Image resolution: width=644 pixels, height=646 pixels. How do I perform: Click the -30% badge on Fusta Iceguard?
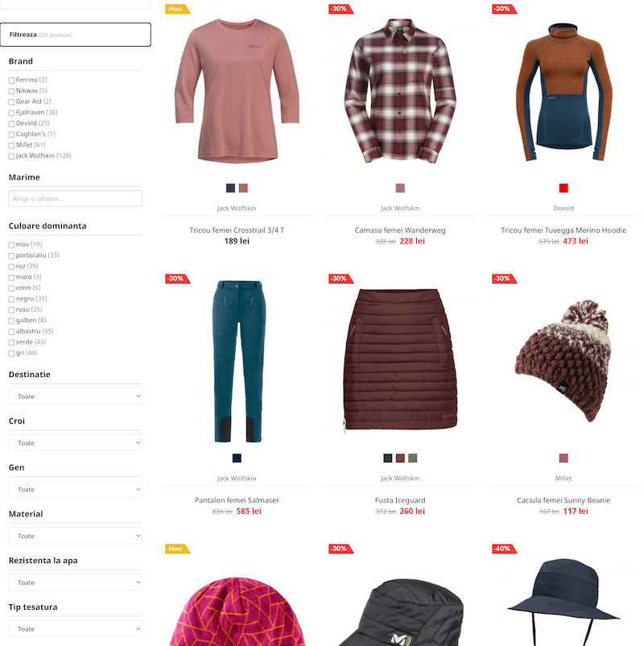tap(341, 279)
